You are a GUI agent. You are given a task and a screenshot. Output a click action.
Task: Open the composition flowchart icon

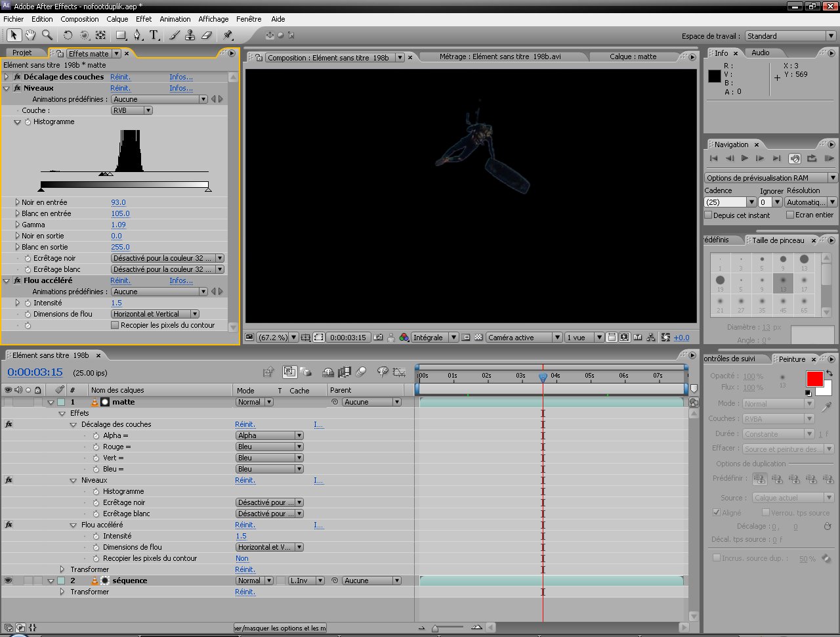point(651,338)
